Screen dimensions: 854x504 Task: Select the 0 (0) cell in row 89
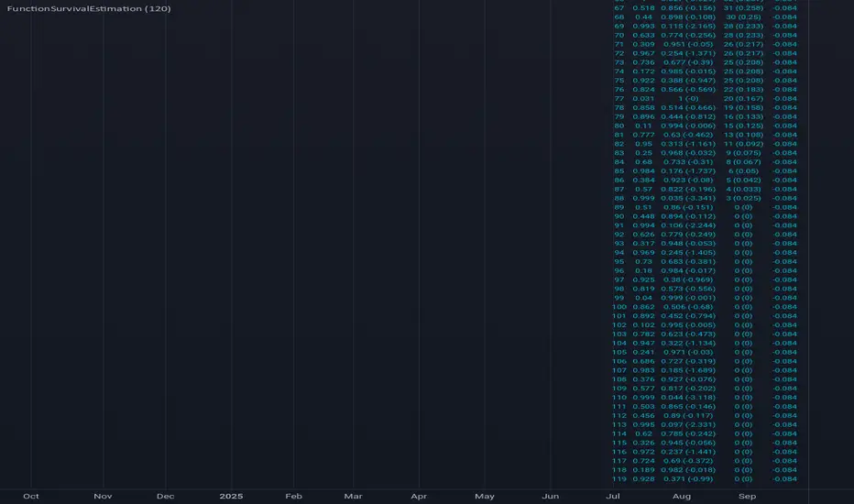[x=743, y=208]
